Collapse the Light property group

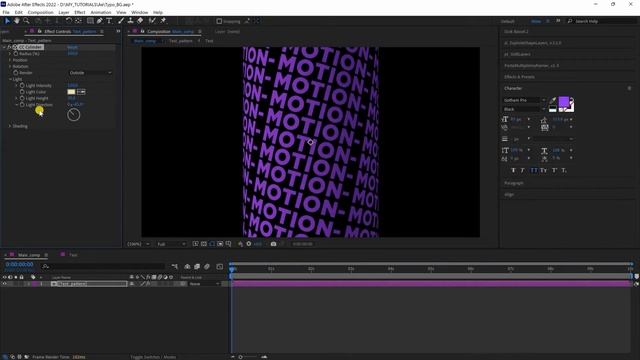(x=10, y=79)
